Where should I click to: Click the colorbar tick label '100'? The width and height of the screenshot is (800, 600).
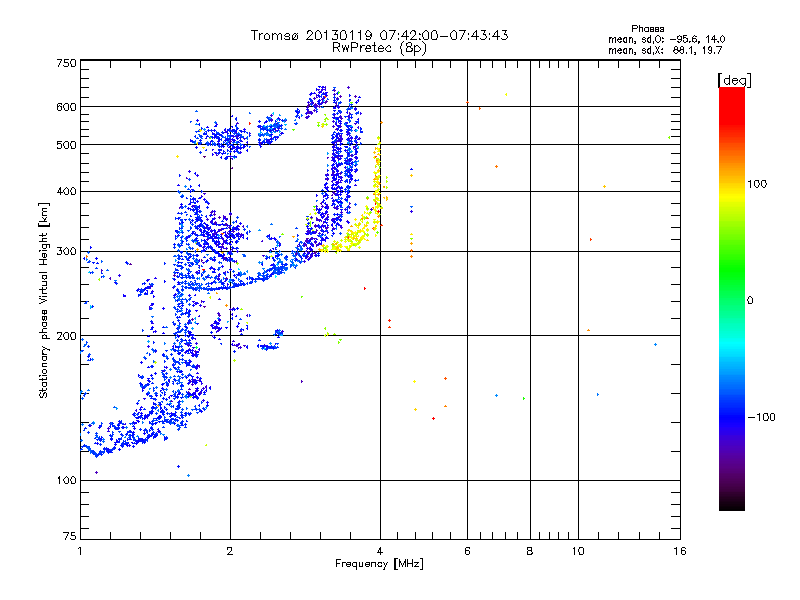pyautogui.click(x=757, y=184)
